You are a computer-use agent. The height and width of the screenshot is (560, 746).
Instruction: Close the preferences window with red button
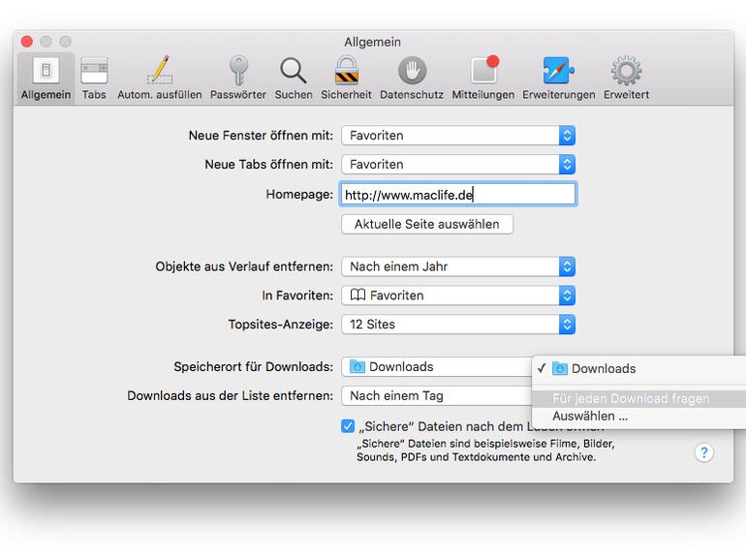tap(27, 42)
